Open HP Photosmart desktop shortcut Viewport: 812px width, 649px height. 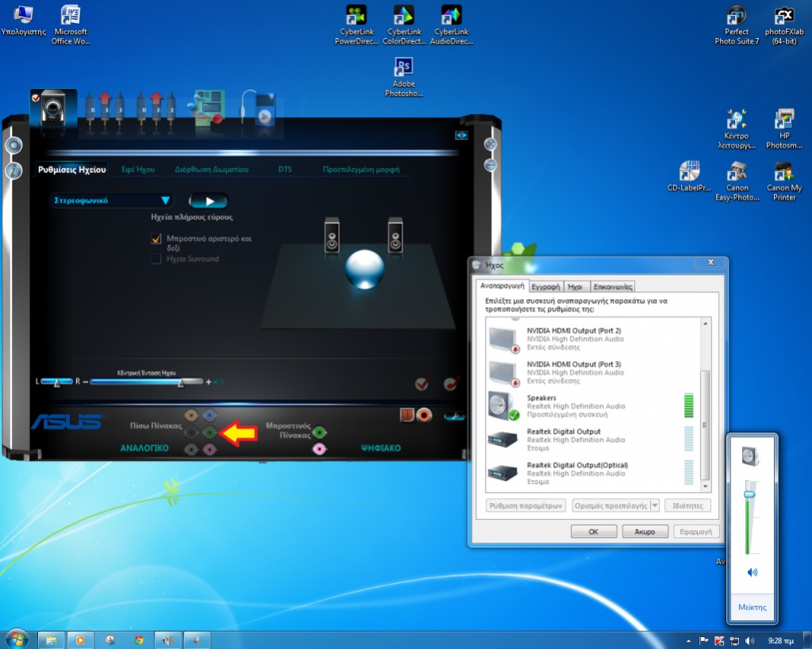tap(784, 129)
